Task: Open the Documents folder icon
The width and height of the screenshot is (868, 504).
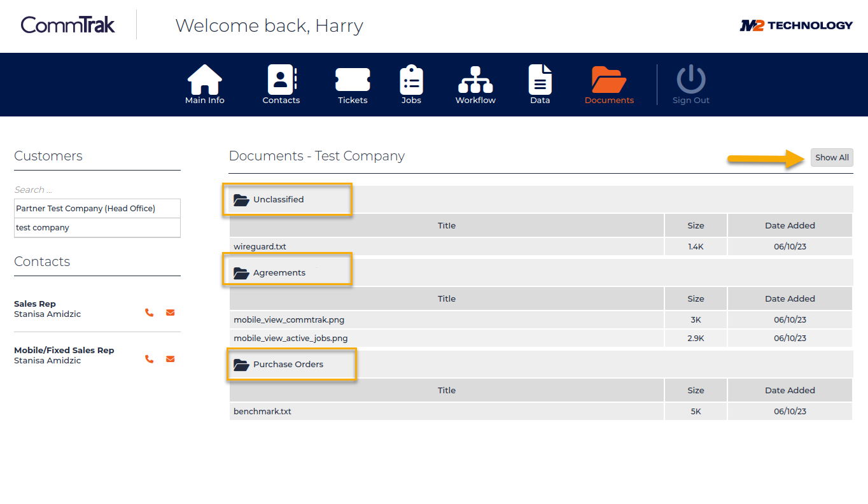Action: click(x=609, y=80)
